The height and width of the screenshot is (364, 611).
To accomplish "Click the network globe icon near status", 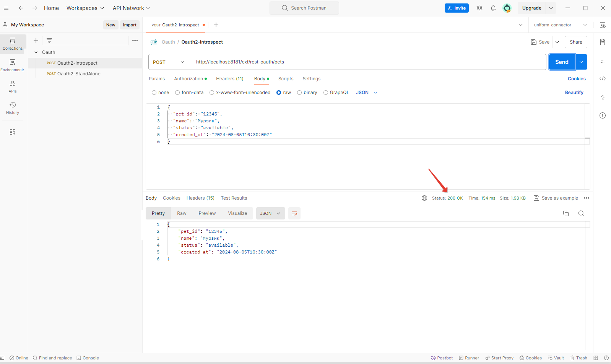I will [x=424, y=198].
